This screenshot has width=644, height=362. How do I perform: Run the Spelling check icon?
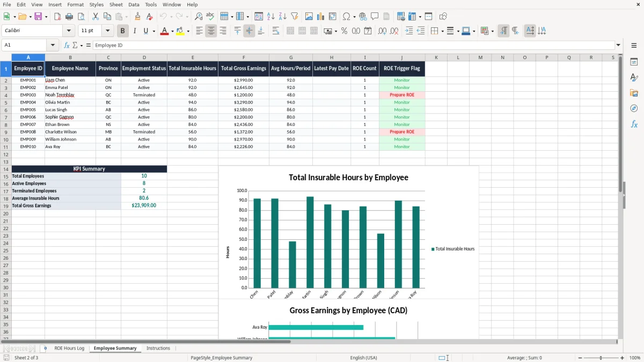click(210, 17)
